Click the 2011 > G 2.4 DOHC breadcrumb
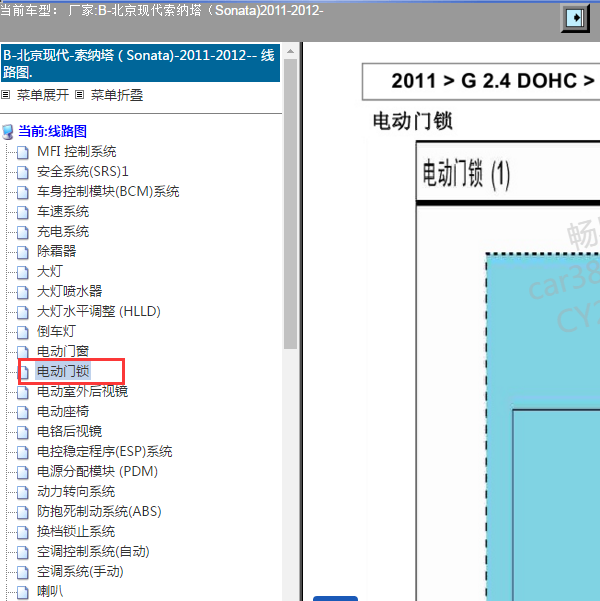This screenshot has height=601, width=600. [x=493, y=81]
